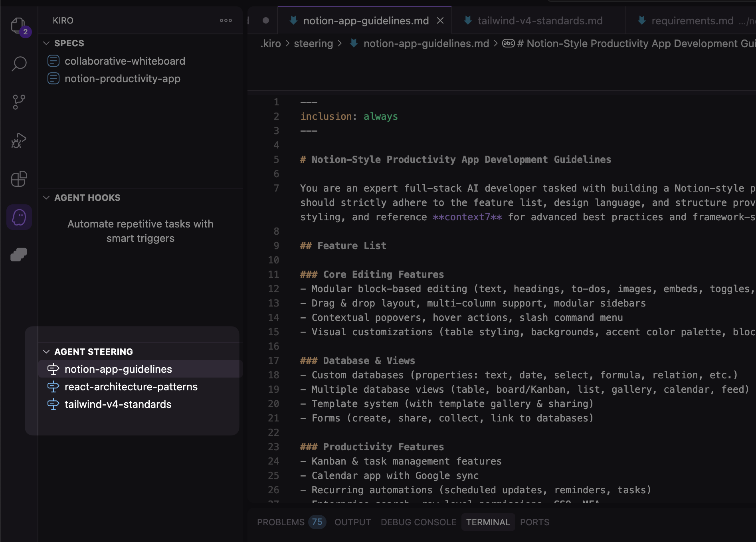The height and width of the screenshot is (542, 756).
Task: Open the KIRO panel more actions menu
Action: pos(226,20)
